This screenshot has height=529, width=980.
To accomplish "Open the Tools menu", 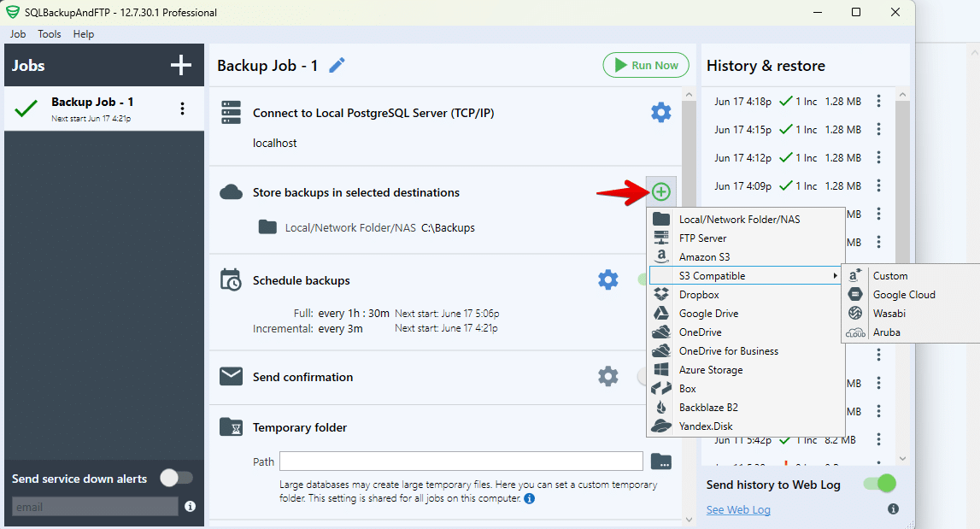I will (50, 34).
